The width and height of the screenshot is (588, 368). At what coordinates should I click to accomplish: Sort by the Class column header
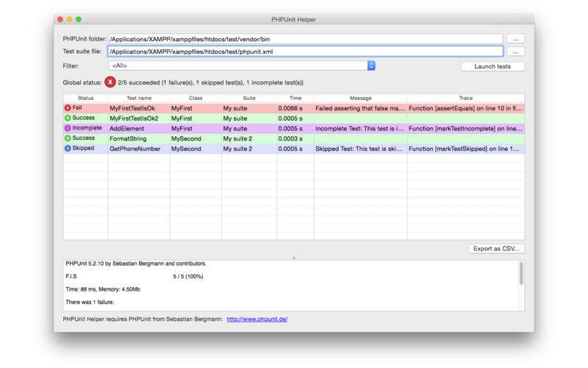(196, 98)
